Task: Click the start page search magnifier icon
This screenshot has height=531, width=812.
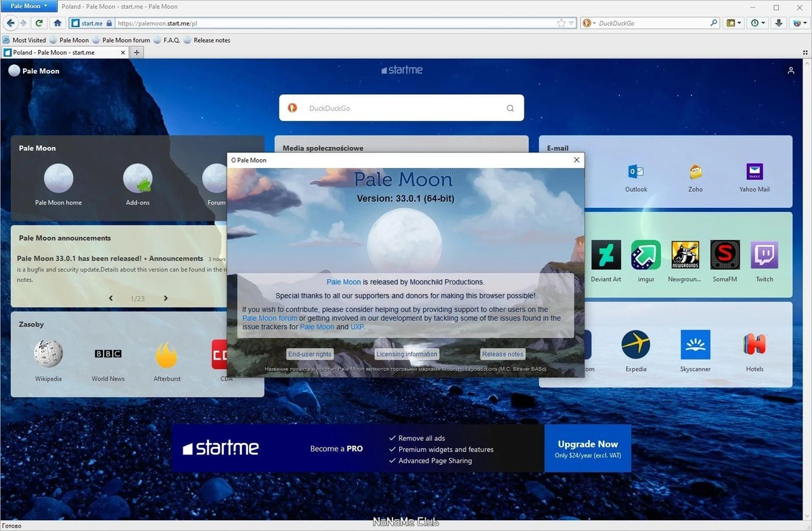Action: tap(510, 108)
